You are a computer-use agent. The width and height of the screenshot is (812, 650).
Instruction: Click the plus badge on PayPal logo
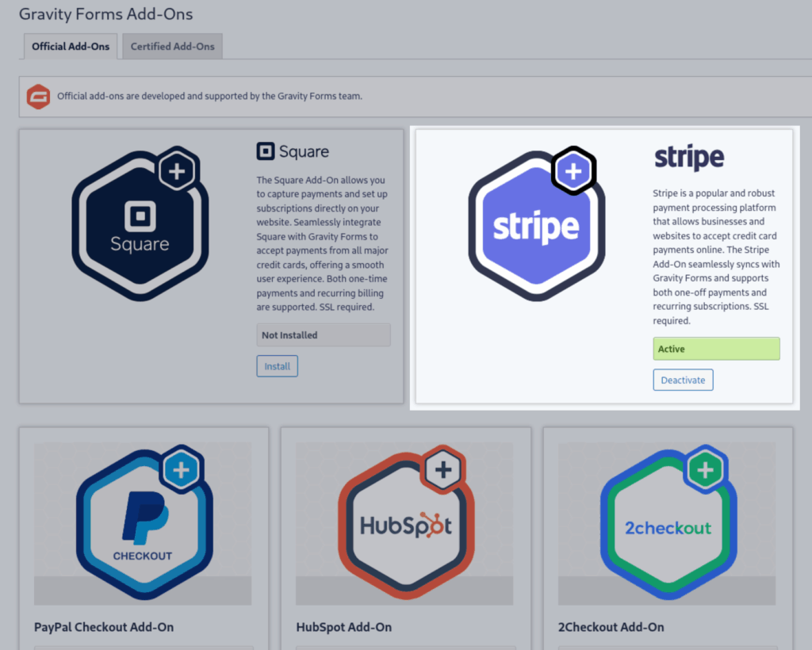182,470
